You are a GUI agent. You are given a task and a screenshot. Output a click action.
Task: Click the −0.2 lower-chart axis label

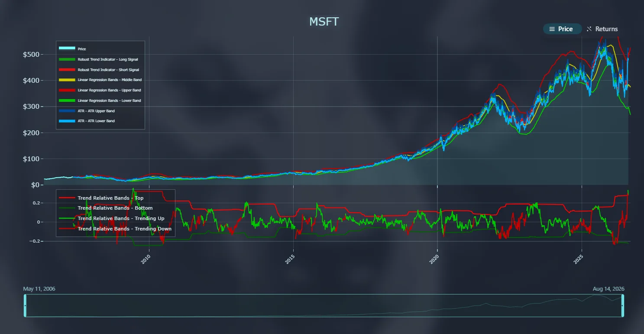(x=34, y=241)
